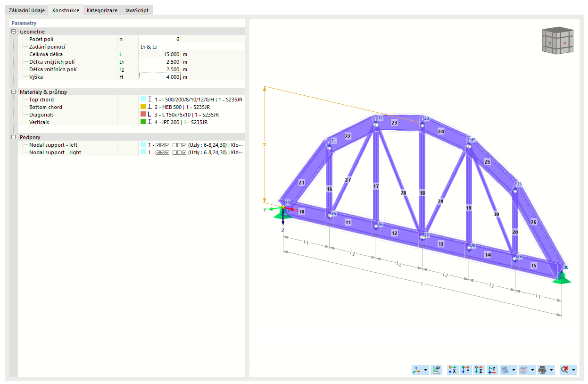This screenshot has height=384, width=588.
Task: Select the 'Bottom chord' row label
Action: click(x=46, y=107)
